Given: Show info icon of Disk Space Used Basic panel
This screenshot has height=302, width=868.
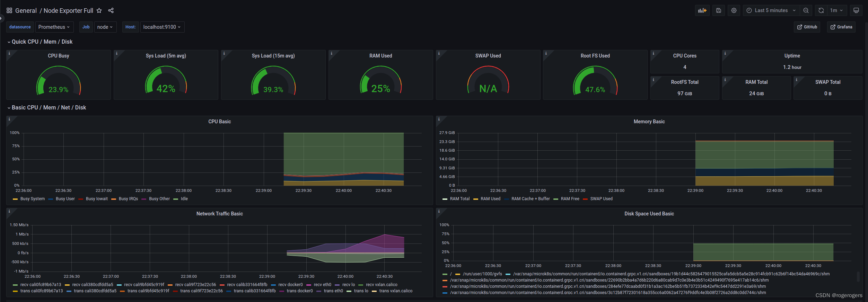Looking at the screenshot, I should (439, 211).
